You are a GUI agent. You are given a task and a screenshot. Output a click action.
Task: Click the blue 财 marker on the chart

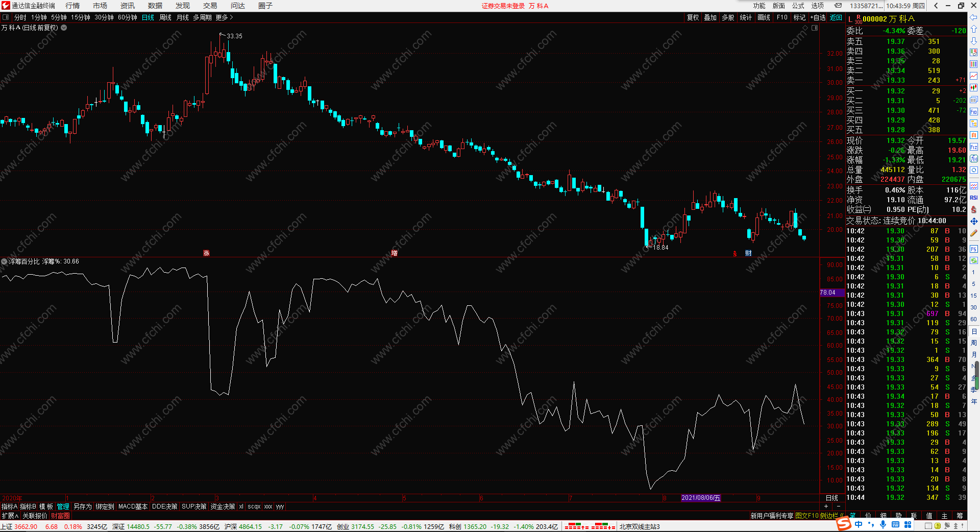[748, 253]
